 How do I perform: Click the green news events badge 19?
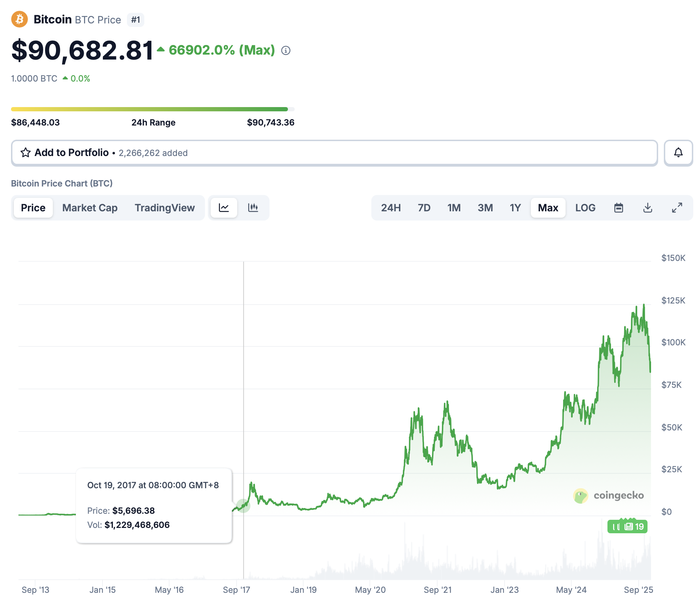[627, 527]
